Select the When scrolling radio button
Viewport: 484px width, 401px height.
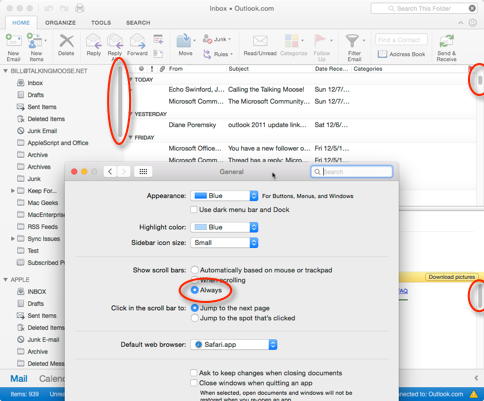click(194, 279)
